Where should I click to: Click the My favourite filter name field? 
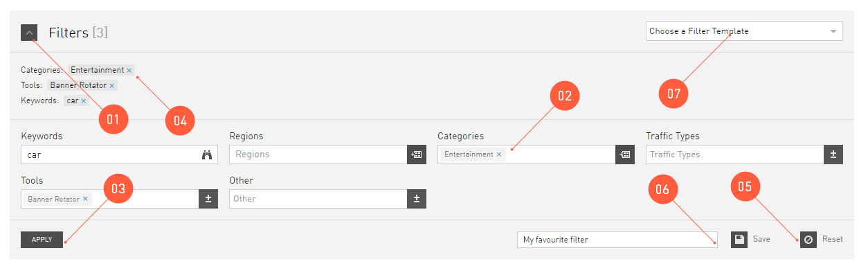[617, 240]
